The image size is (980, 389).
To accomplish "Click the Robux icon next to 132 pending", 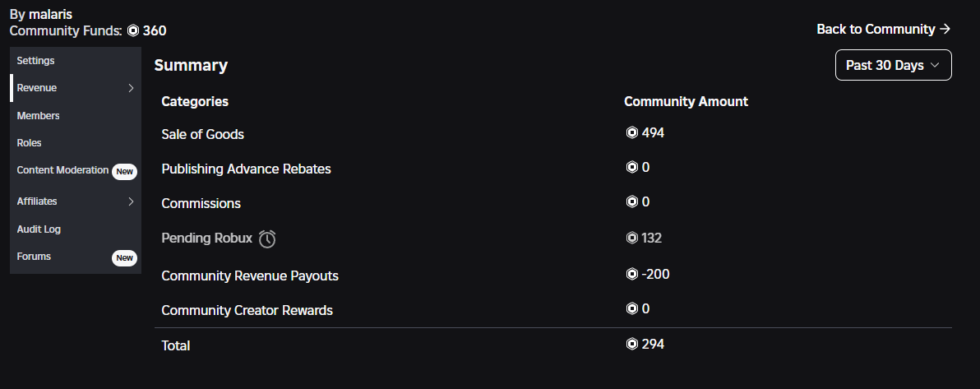I will 632,238.
